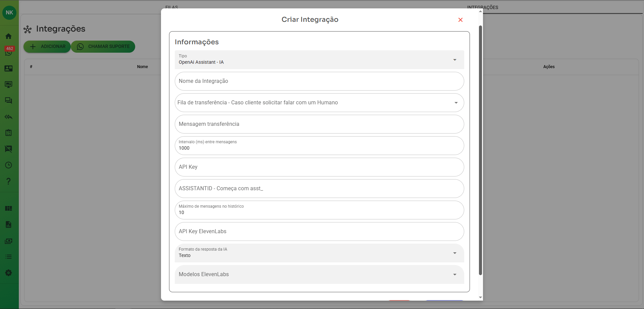Open the Chats conversations icon
The width and height of the screenshot is (644, 309).
[8, 100]
